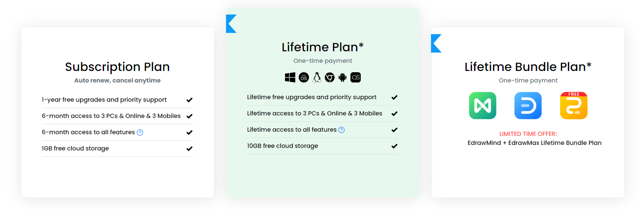Click the Chrome browser icon
644x209 pixels.
point(329,77)
